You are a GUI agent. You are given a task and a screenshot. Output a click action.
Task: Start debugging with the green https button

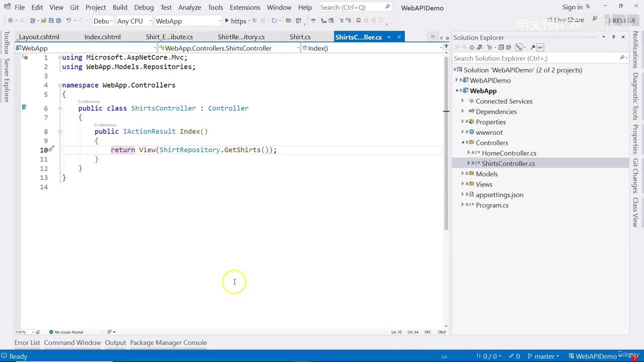click(235, 21)
